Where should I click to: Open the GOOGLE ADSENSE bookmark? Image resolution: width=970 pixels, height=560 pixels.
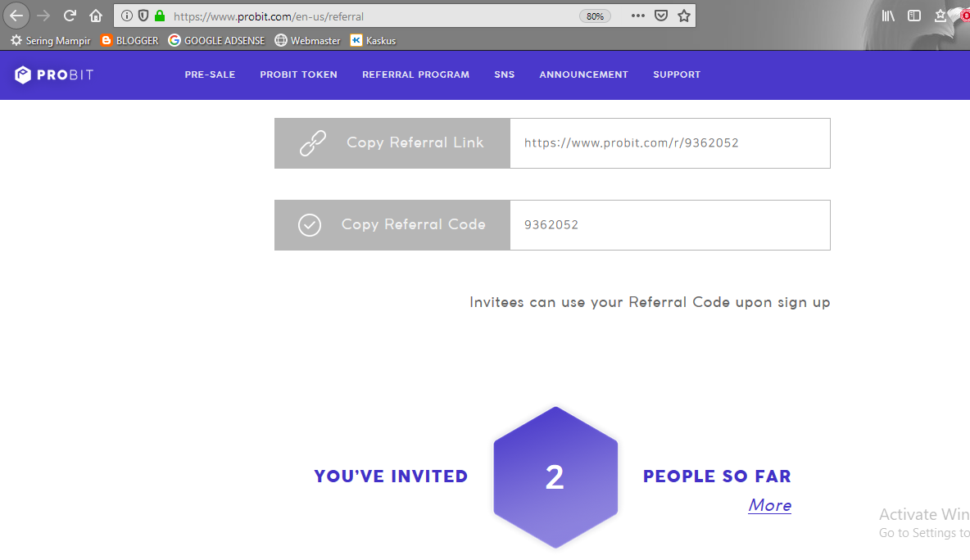(216, 41)
